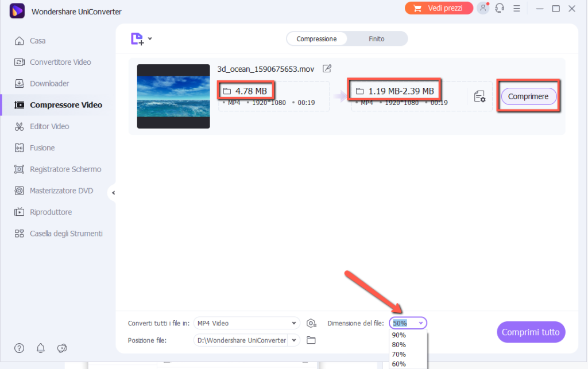Screen dimensions: 588x369
Task: Open the MP4 Video format dropdown
Action: [x=247, y=323]
